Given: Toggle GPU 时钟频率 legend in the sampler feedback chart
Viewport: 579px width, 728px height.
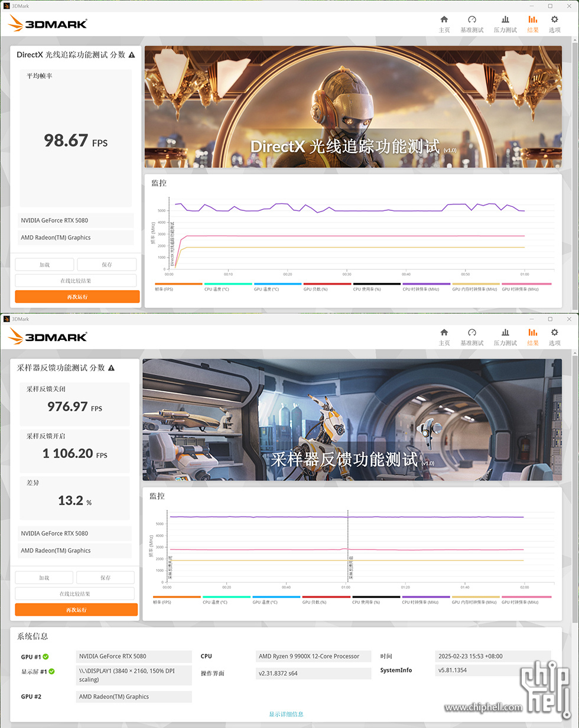Looking at the screenshot, I should (526, 600).
